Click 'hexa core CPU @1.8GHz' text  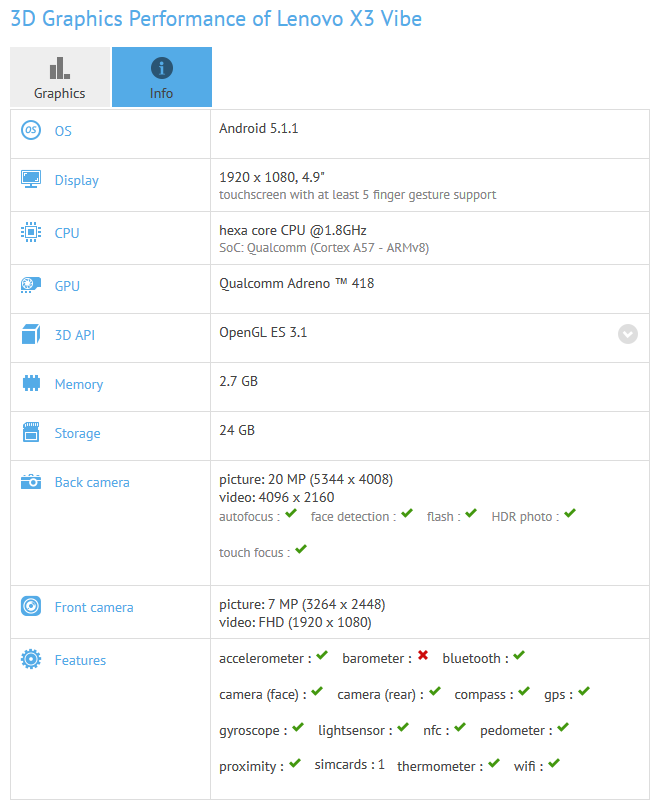(293, 230)
